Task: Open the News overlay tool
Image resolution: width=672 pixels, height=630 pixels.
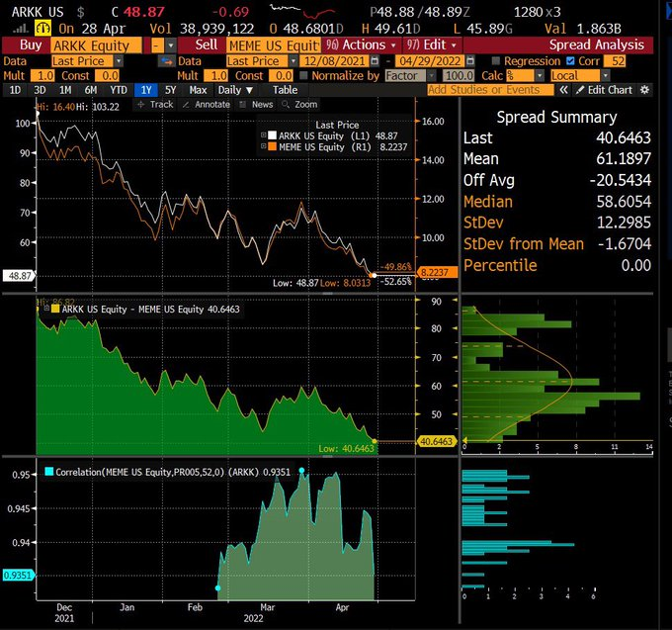Action: pyautogui.click(x=256, y=104)
